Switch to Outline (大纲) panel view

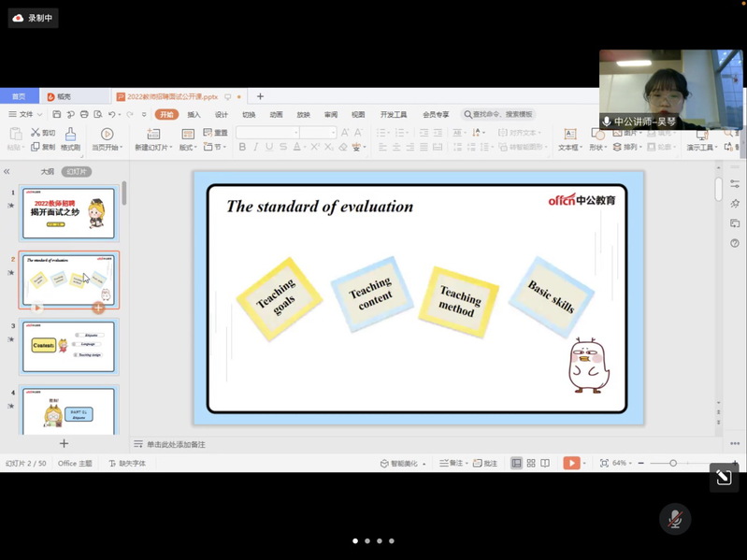click(47, 172)
